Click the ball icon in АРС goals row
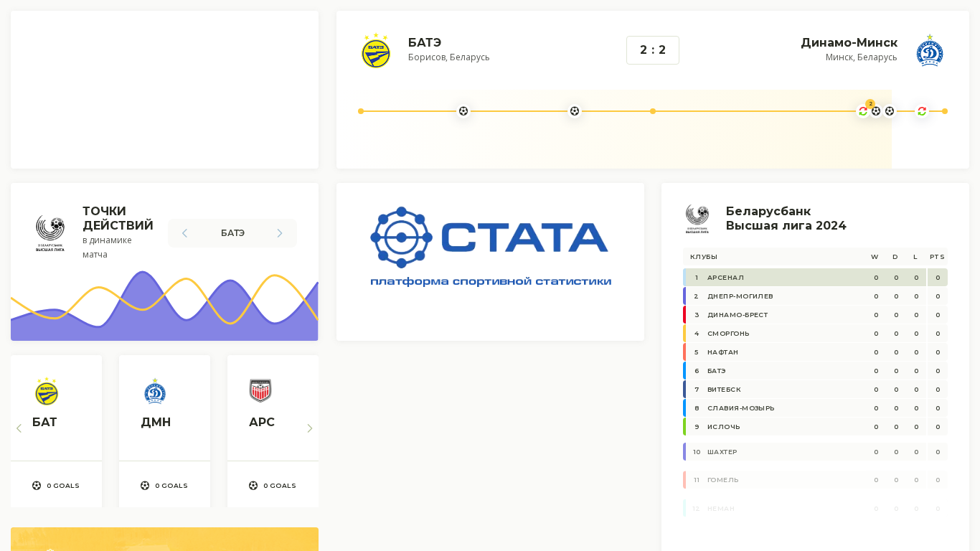Image resolution: width=980 pixels, height=551 pixels. point(253,486)
